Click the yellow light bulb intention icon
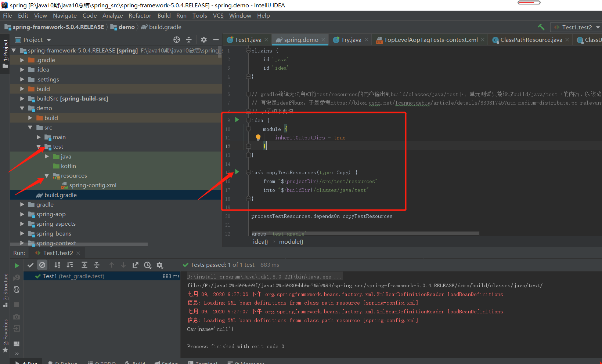Image resolution: width=602 pixels, height=364 pixels. coord(258,137)
